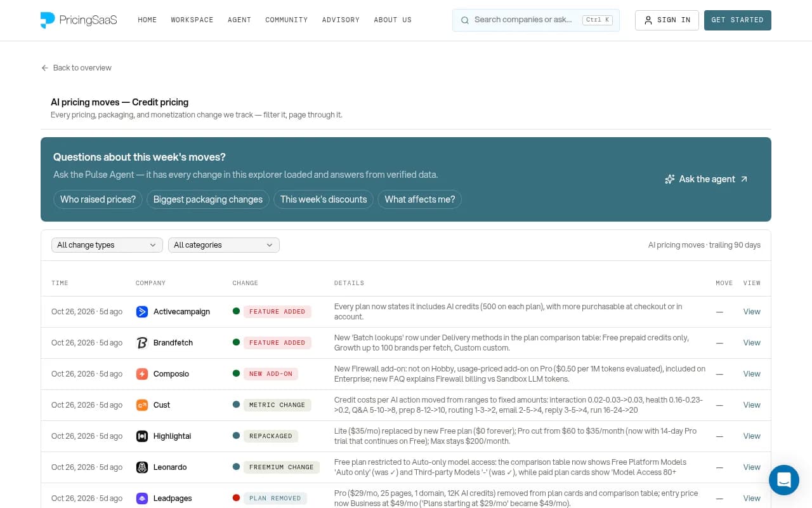Click the Leonardo company logo icon
Image resolution: width=812 pixels, height=508 pixels.
(x=142, y=467)
